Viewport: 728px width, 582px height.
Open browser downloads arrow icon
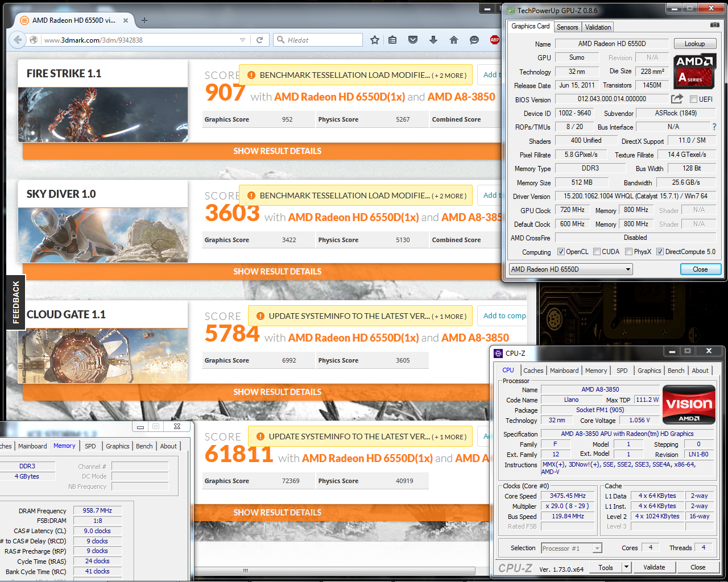click(433, 40)
